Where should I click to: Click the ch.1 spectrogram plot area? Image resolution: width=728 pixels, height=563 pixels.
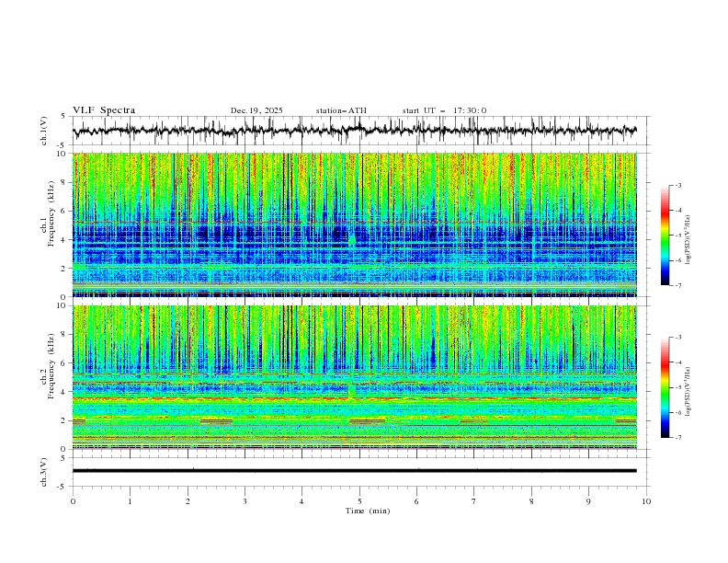pos(355,224)
